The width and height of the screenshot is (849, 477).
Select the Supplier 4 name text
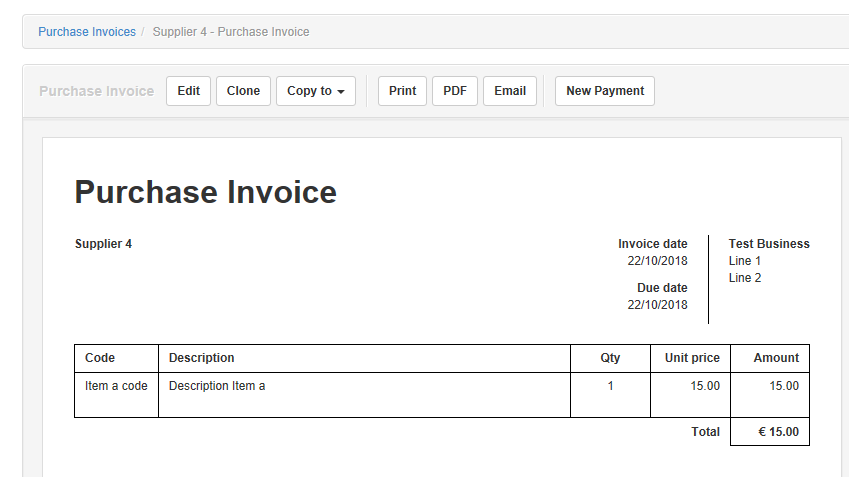(103, 244)
